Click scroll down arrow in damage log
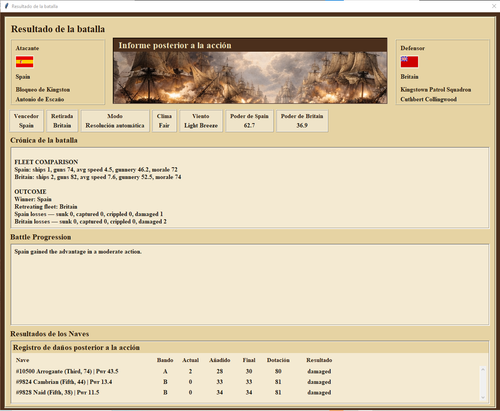The height and width of the screenshot is (411, 500). [x=483, y=397]
